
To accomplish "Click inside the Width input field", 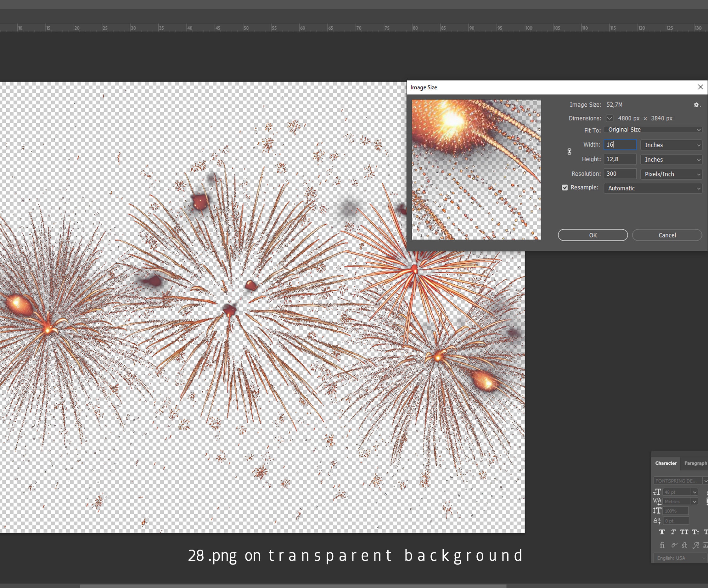I will click(620, 144).
